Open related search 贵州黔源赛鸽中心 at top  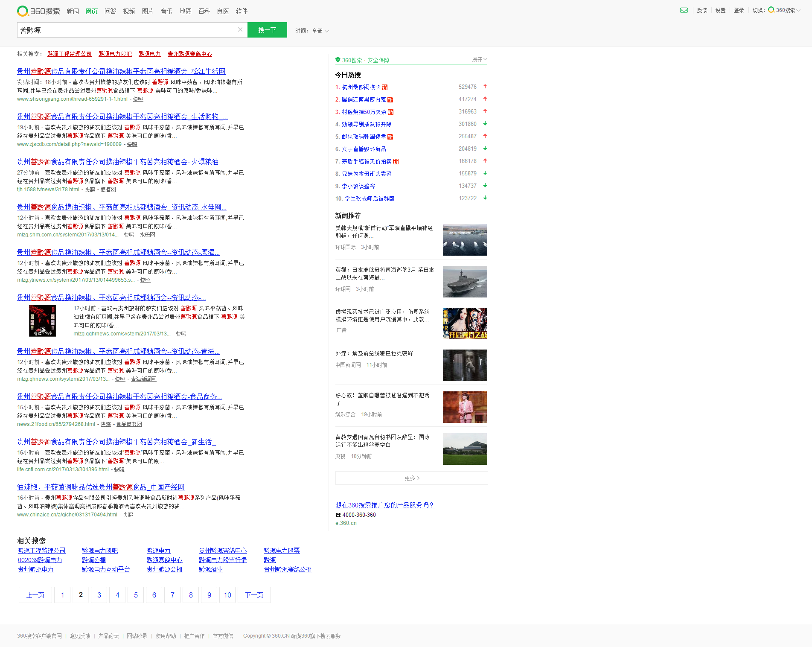point(189,54)
